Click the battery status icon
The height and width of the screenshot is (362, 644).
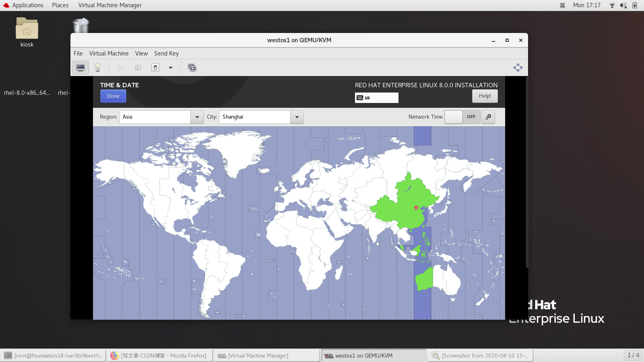coord(635,5)
